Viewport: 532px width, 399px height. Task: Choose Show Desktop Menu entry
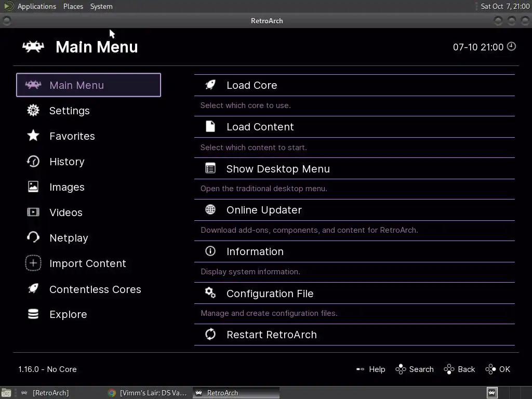[x=354, y=168]
